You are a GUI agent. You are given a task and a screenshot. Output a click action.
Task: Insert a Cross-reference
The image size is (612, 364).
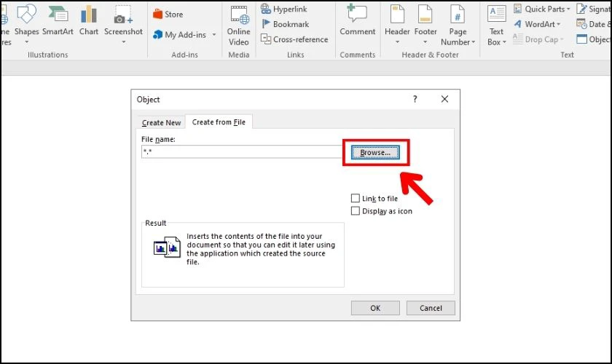(x=294, y=39)
